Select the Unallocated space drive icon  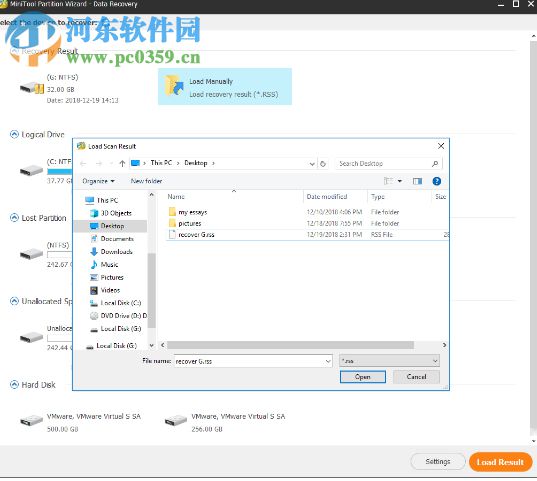point(32,337)
